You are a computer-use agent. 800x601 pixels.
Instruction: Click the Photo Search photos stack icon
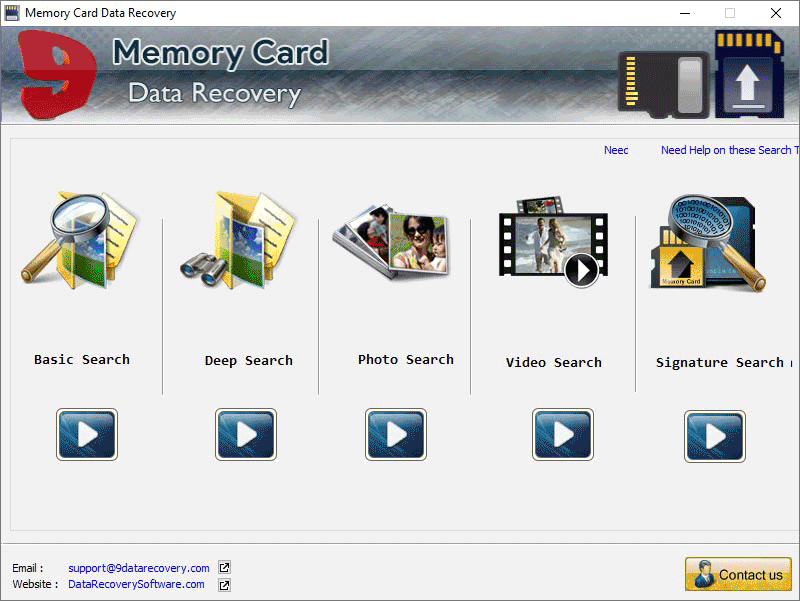[x=392, y=241]
